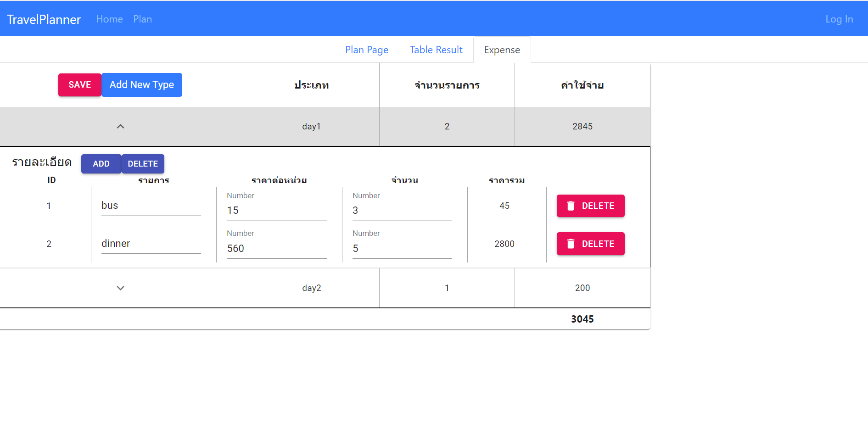Open the Table Result tab
Viewport: 868px width, 430px height.
[436, 50]
